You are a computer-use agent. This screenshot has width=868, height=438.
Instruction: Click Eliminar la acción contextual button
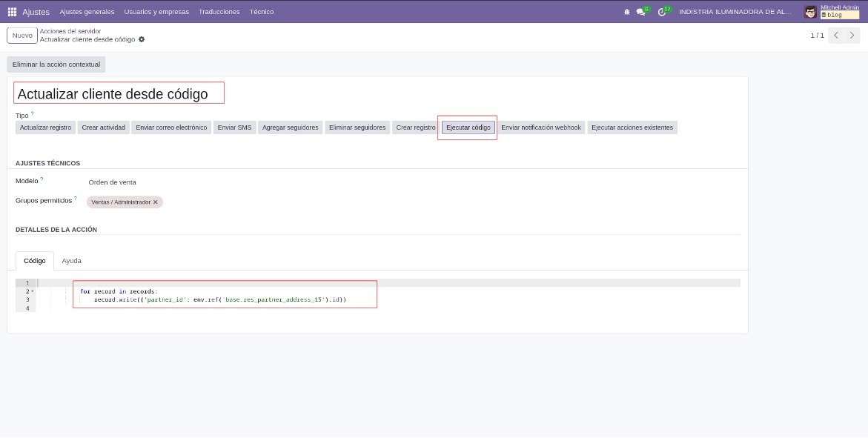tap(56, 64)
